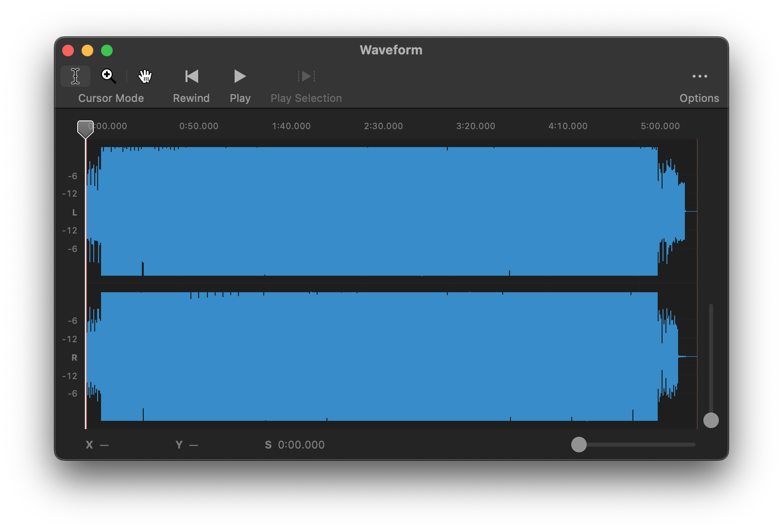Set position at 3:20.000 on the ruler

(x=476, y=126)
